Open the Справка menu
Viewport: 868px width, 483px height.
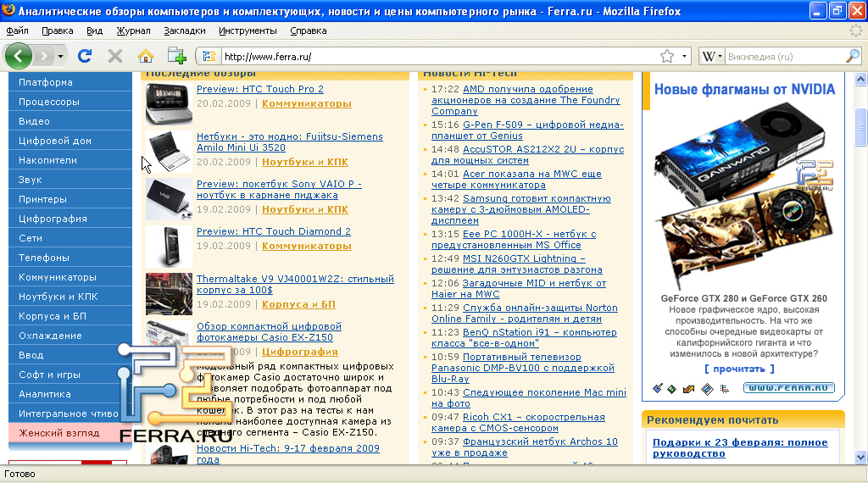tap(309, 31)
